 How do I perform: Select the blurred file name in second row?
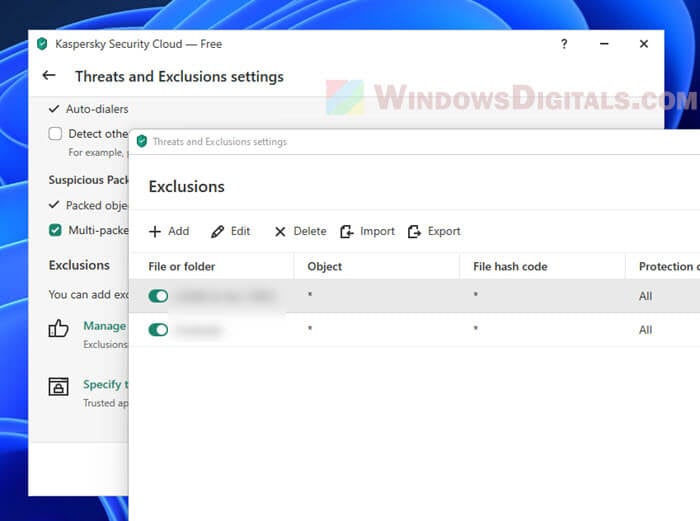coord(199,330)
